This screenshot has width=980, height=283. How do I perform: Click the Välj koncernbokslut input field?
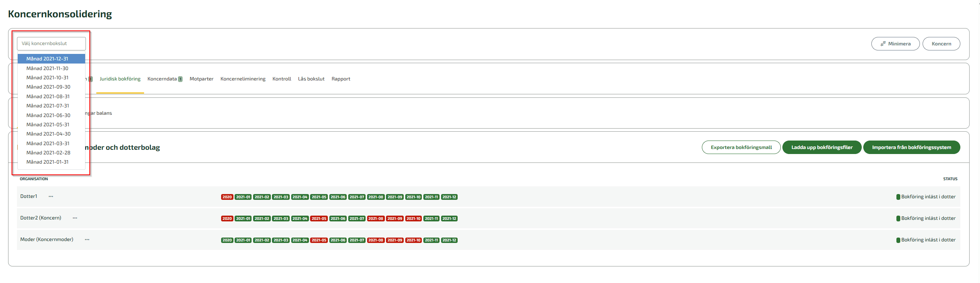coord(51,44)
